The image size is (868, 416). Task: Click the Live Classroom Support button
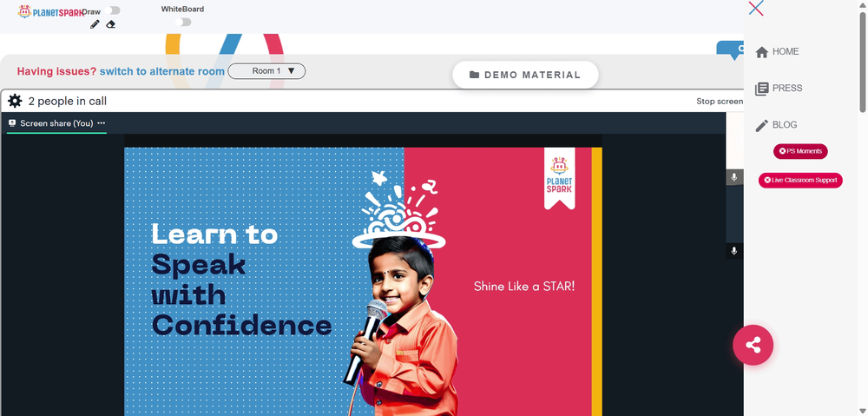(800, 180)
